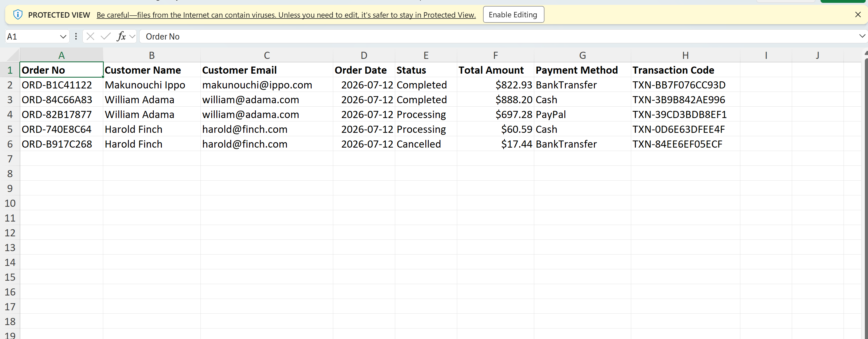This screenshot has height=339, width=868.
Task: Select cell ORD-82B17877
Action: [61, 114]
